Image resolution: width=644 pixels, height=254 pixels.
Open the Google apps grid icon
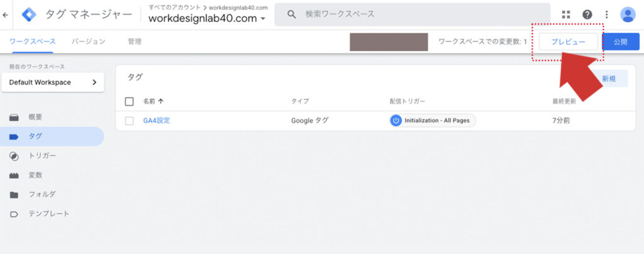tap(566, 14)
